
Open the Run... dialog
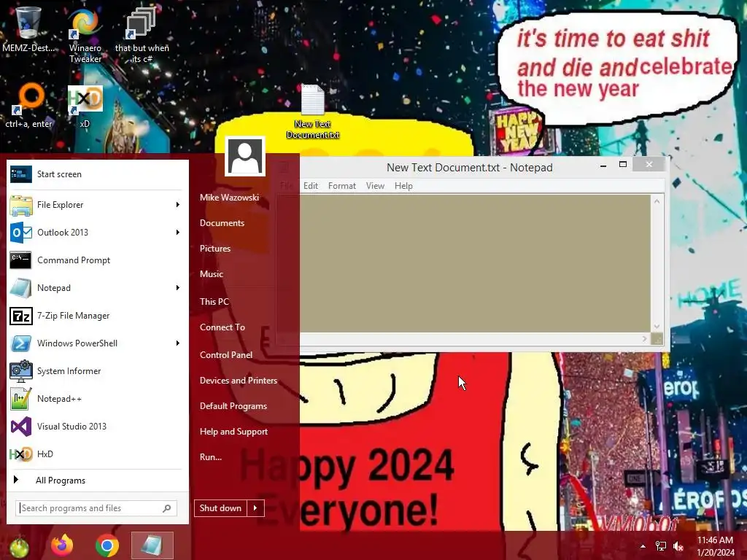pyautogui.click(x=211, y=457)
